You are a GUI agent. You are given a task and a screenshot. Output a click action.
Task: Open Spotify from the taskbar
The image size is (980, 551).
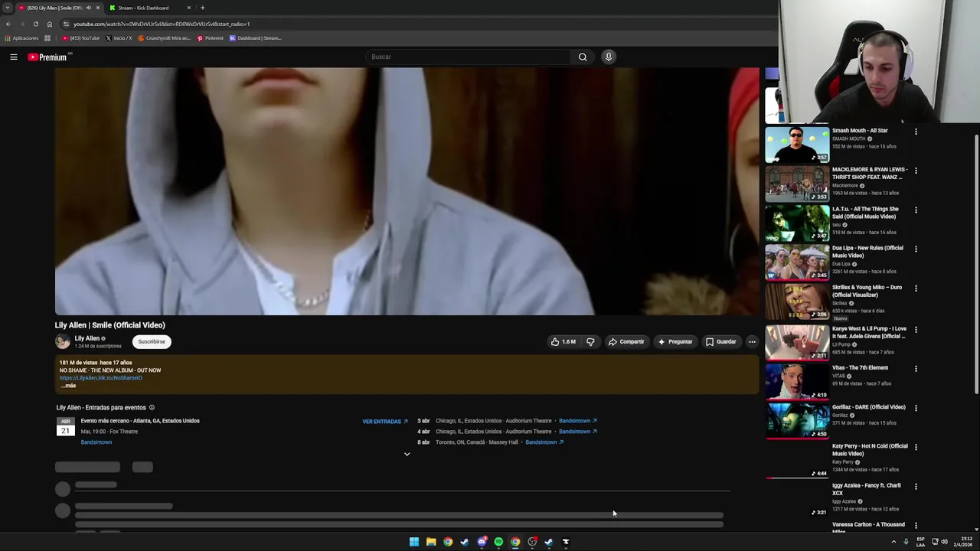point(498,542)
